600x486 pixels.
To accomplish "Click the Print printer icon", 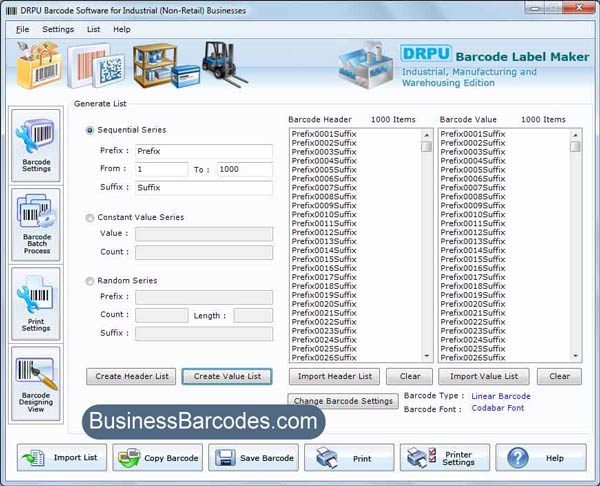I will tap(327, 458).
